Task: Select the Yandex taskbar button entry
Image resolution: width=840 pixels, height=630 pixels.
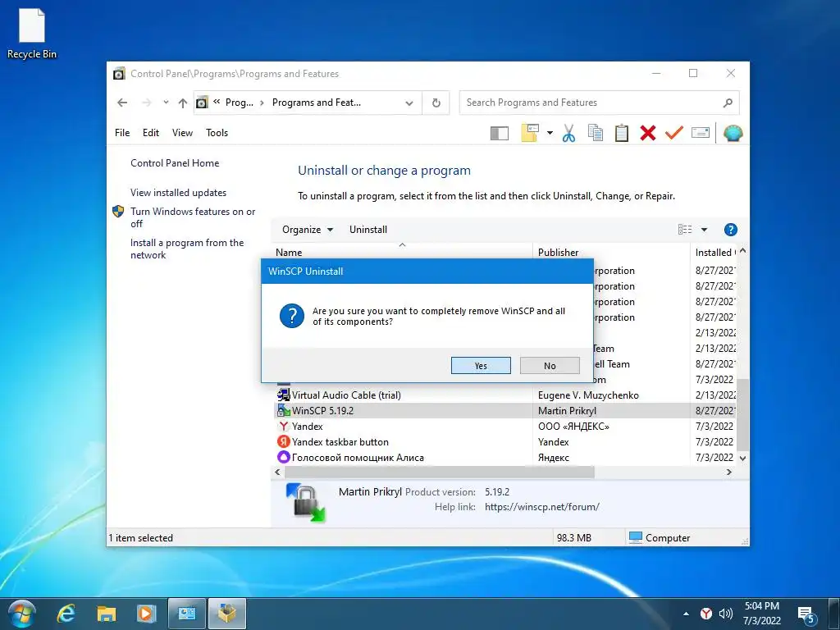Action: 505,442
